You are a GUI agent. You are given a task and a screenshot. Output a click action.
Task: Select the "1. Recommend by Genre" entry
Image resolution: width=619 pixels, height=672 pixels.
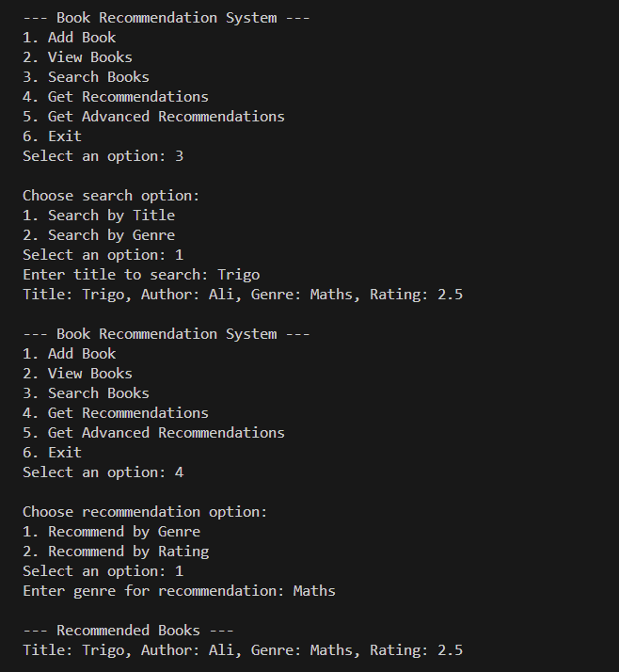pyautogui.click(x=111, y=532)
